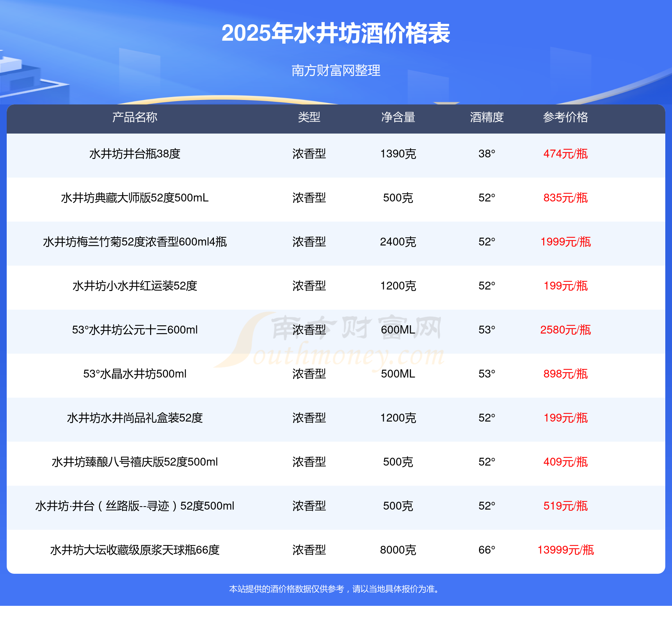
Task: Click the price 409元/瓶
Action: click(x=566, y=462)
